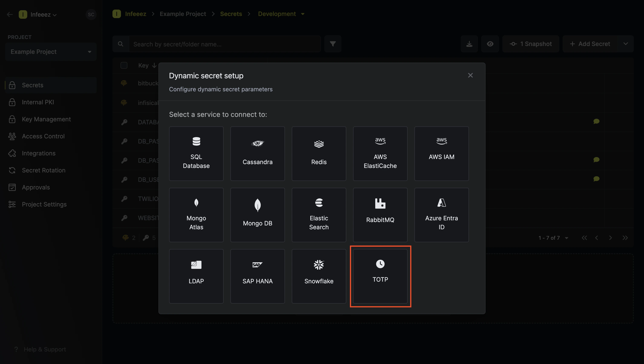The width and height of the screenshot is (644, 364).
Task: Jump to last page of results
Action: (x=625, y=238)
